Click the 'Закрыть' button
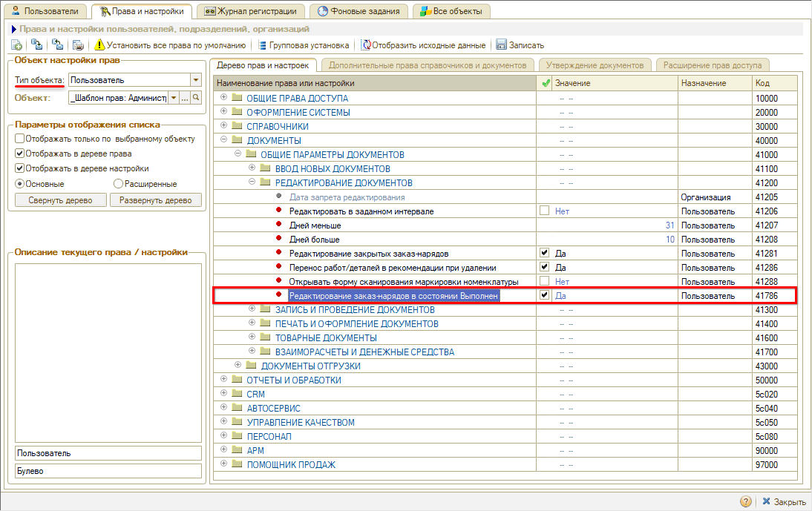 point(783,502)
